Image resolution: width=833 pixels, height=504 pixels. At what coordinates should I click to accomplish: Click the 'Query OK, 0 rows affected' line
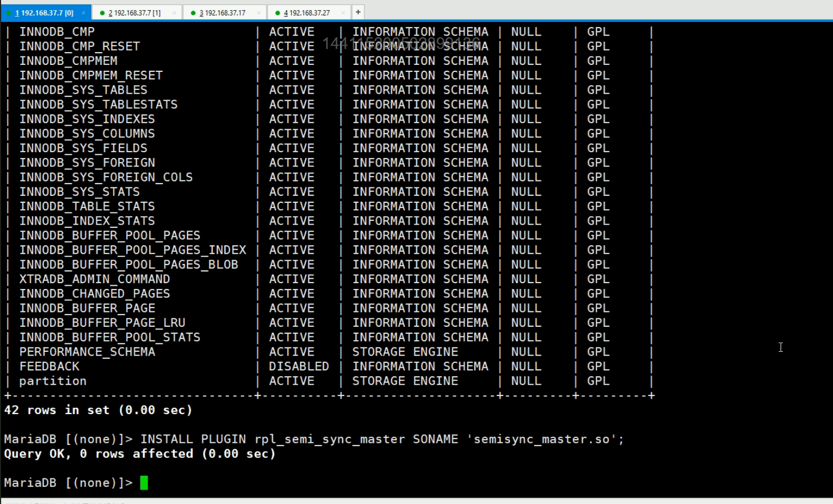[140, 454]
